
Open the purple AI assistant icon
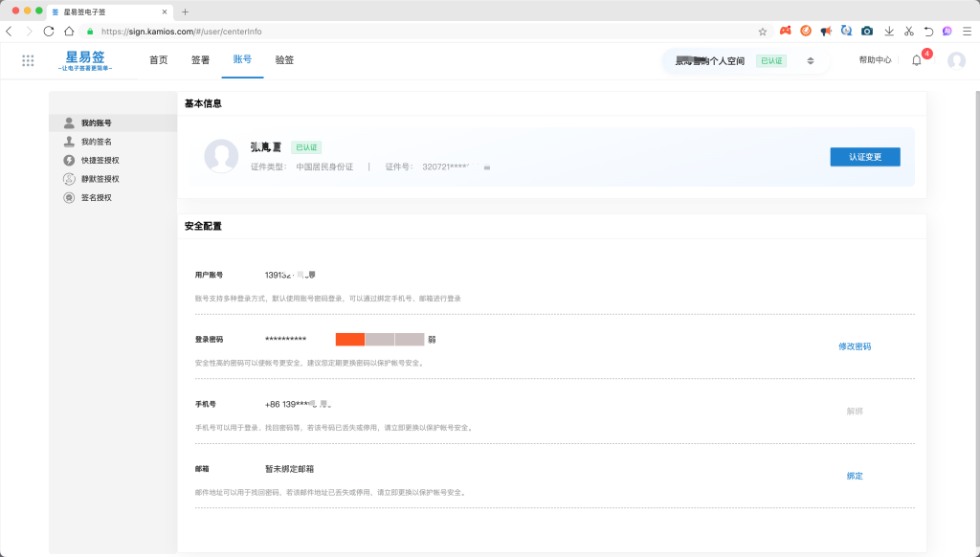(x=947, y=32)
